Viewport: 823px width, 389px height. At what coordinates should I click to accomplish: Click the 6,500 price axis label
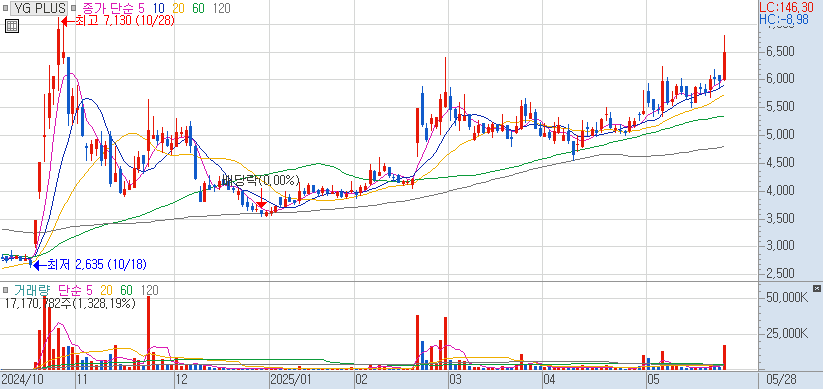(780, 51)
